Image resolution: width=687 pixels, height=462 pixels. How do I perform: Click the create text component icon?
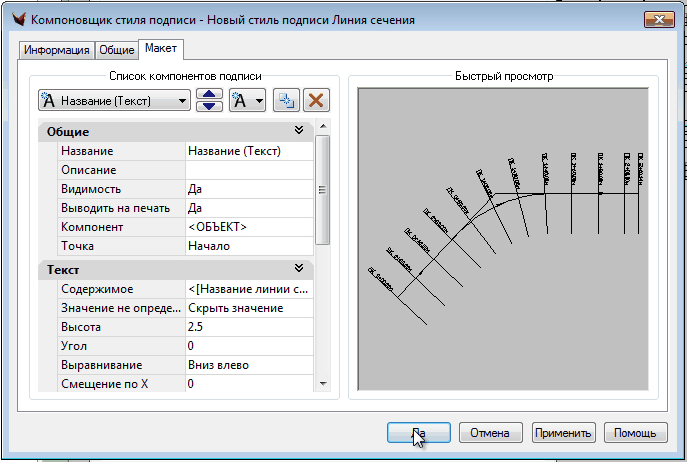(x=240, y=100)
